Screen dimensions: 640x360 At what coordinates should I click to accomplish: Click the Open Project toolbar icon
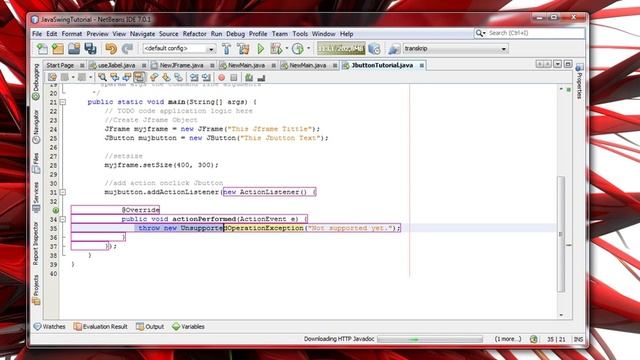(x=74, y=49)
